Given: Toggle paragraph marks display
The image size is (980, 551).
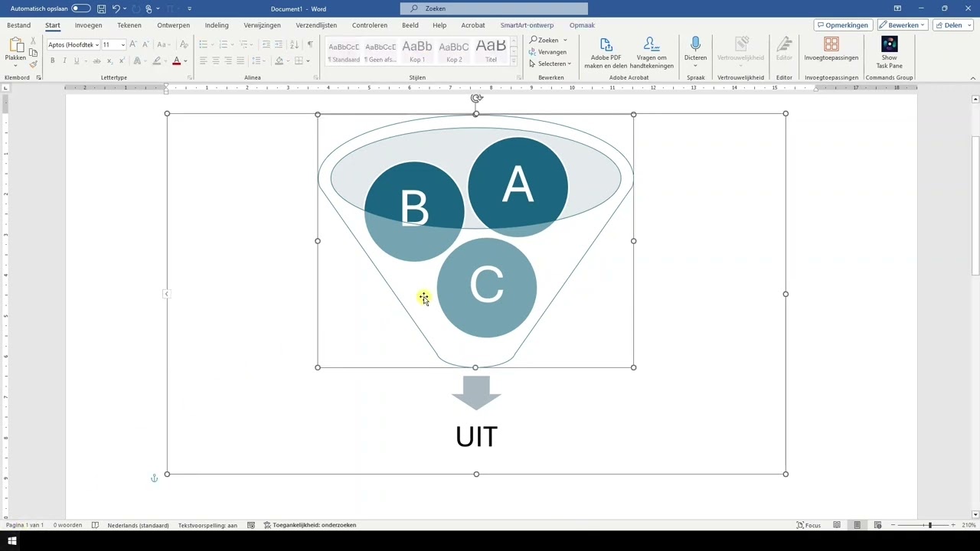Looking at the screenshot, I should (x=310, y=44).
